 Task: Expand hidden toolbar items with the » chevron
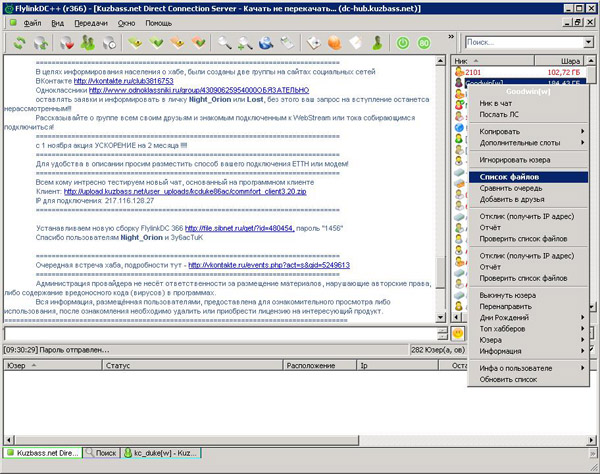[451, 37]
